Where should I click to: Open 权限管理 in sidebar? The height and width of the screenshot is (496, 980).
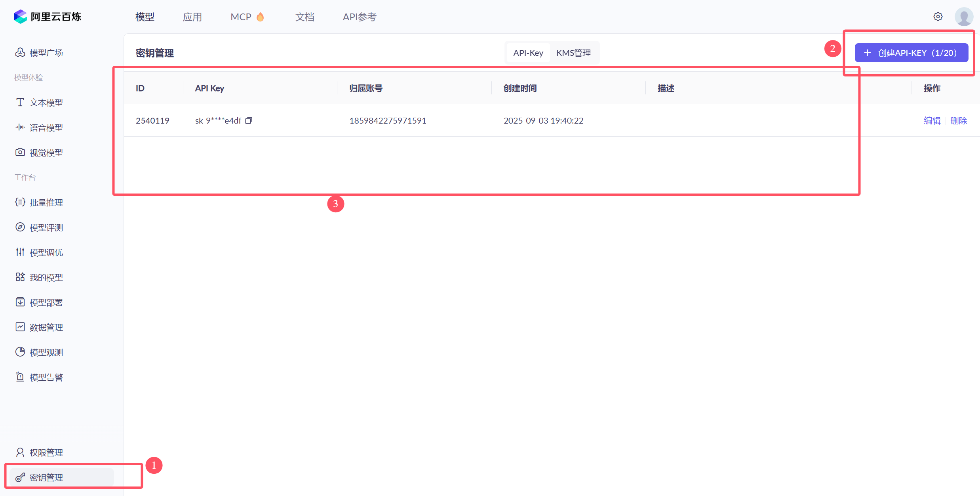(46, 452)
